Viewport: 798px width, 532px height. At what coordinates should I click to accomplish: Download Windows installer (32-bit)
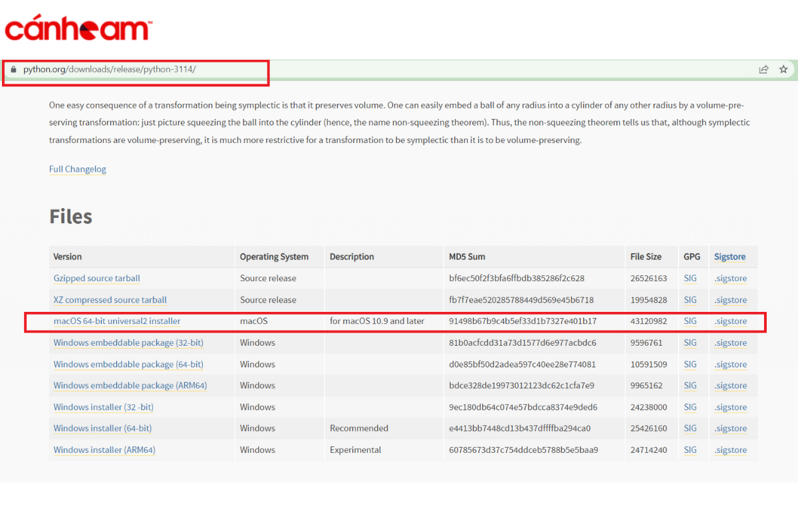click(x=103, y=407)
